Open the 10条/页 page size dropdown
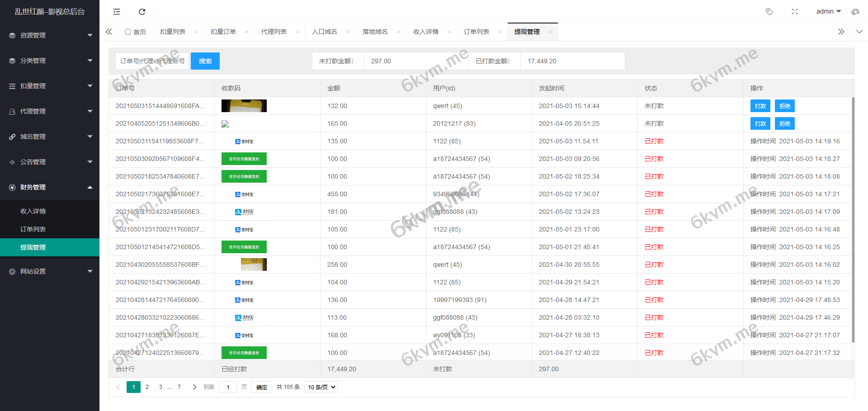This screenshot has height=411, width=868. click(x=321, y=387)
